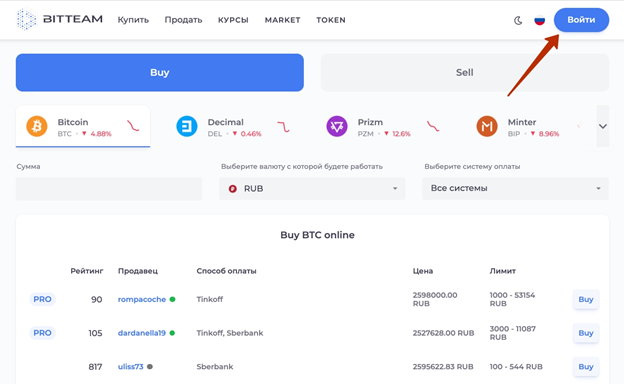Select the Minter coin icon
The width and height of the screenshot is (624, 384).
tap(487, 126)
